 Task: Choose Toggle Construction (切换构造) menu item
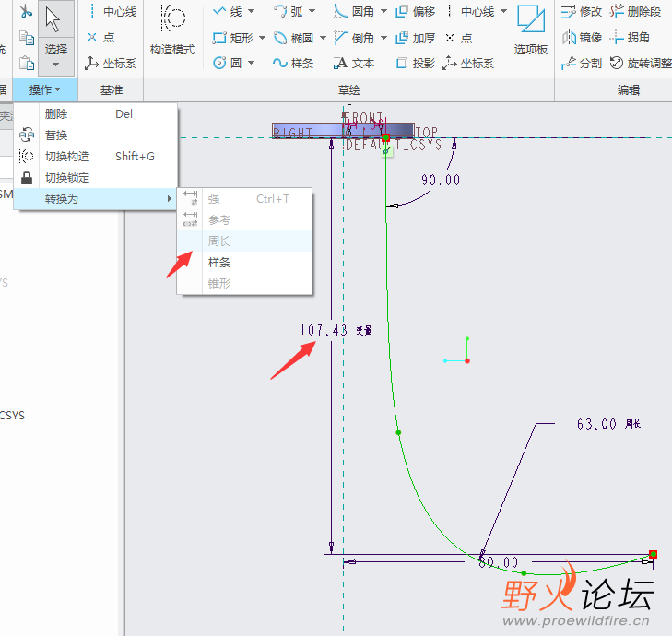point(95,157)
